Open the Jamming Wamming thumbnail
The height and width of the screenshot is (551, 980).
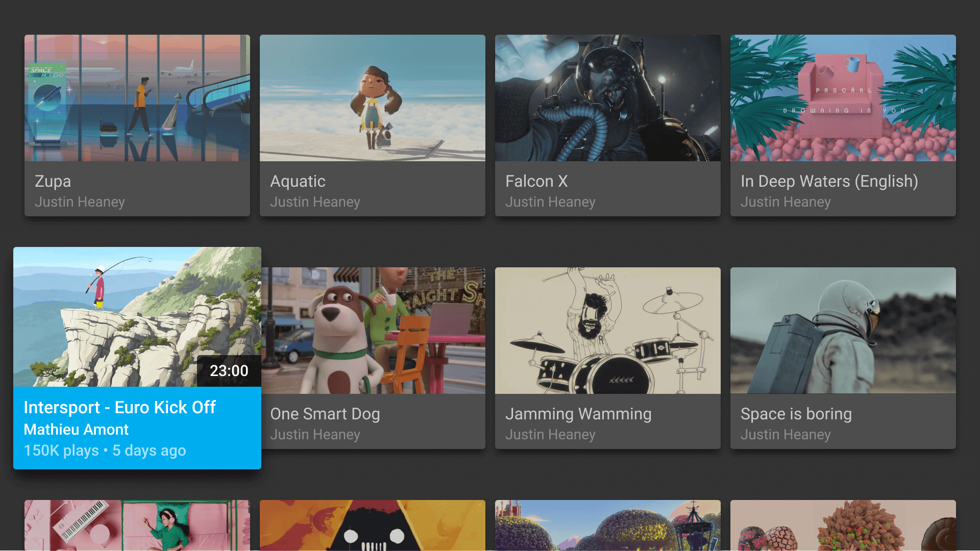click(608, 331)
